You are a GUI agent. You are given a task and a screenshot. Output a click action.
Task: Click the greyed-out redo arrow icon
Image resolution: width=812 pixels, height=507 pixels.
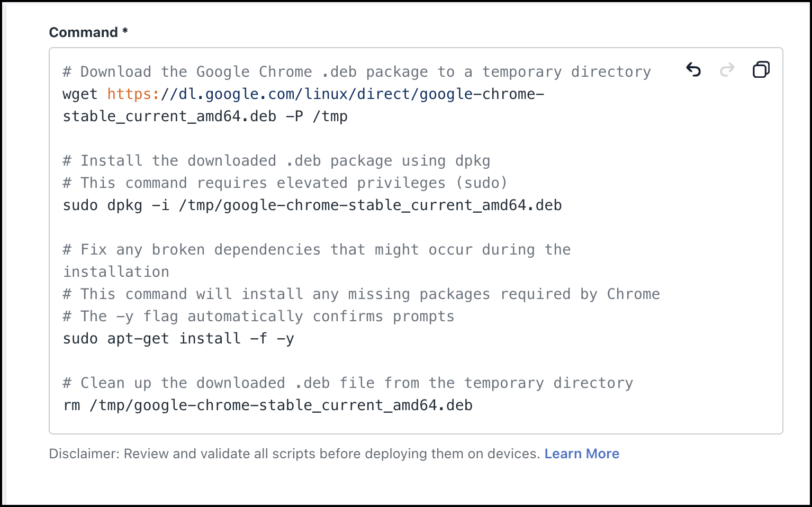727,70
